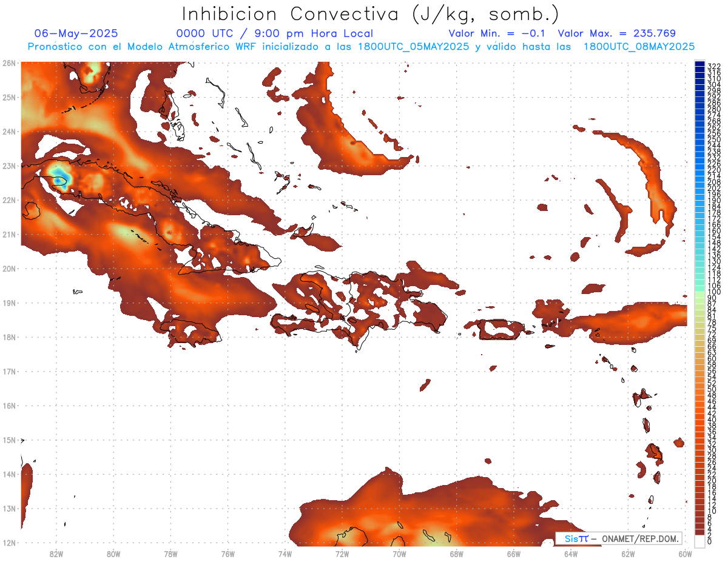Click '0000 UTC / 9:00 pm Hora Local'

point(274,33)
